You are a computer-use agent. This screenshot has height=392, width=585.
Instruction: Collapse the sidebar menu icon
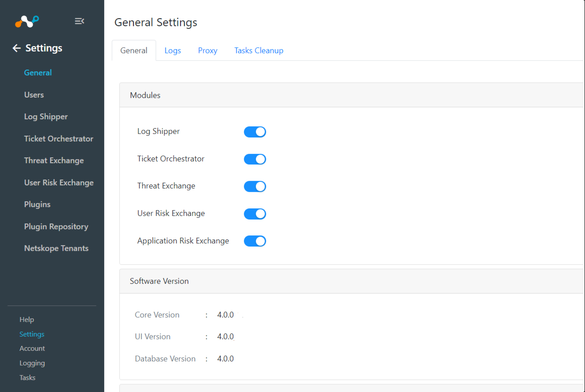[x=79, y=21]
